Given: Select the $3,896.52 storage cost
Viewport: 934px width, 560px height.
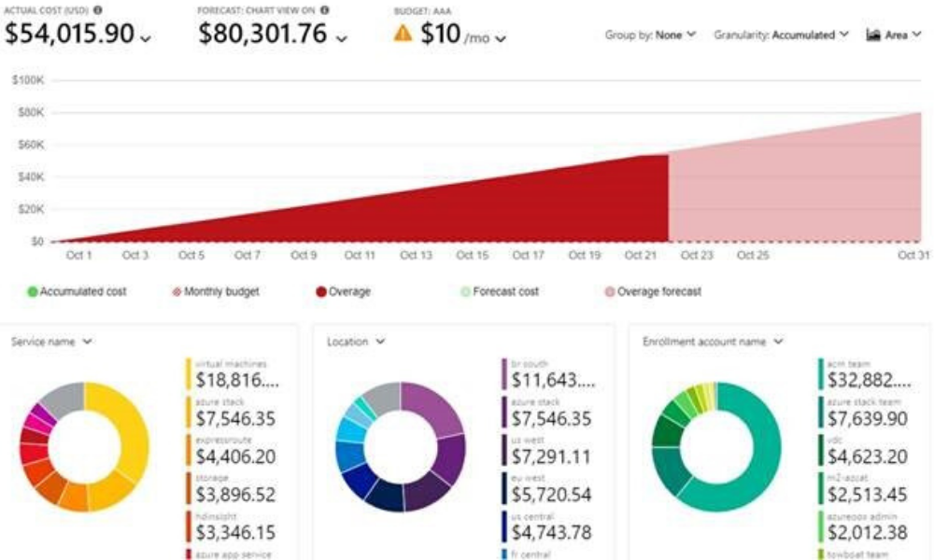Looking at the screenshot, I should [236, 495].
